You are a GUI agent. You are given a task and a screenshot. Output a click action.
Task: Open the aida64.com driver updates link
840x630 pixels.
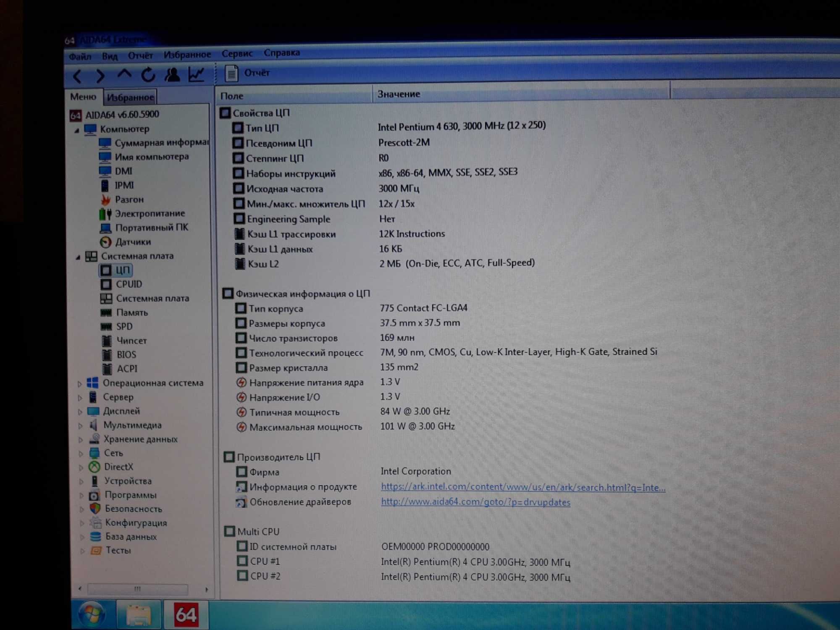(475, 502)
